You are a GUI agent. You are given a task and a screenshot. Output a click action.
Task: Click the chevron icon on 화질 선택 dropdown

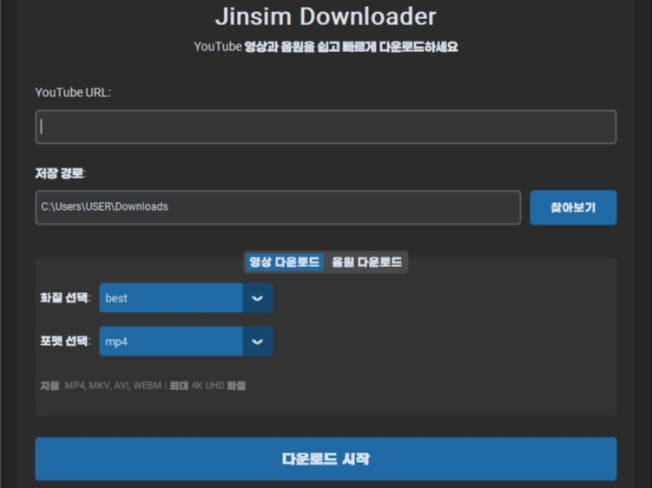tap(257, 298)
